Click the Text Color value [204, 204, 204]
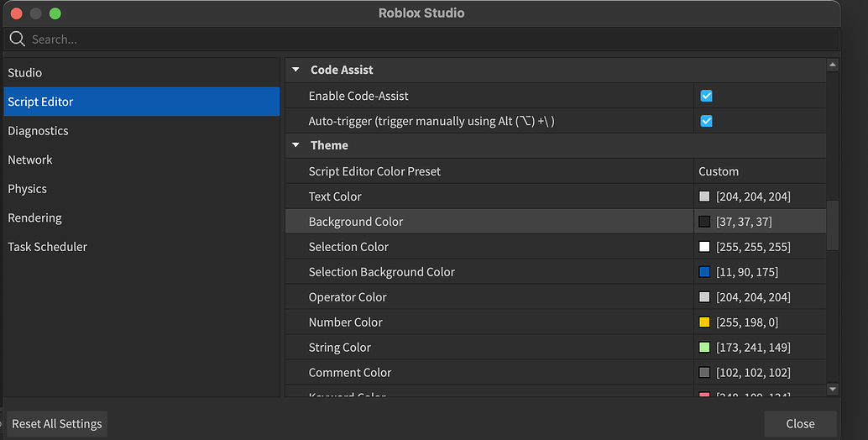The height and width of the screenshot is (440, 868). tap(753, 196)
